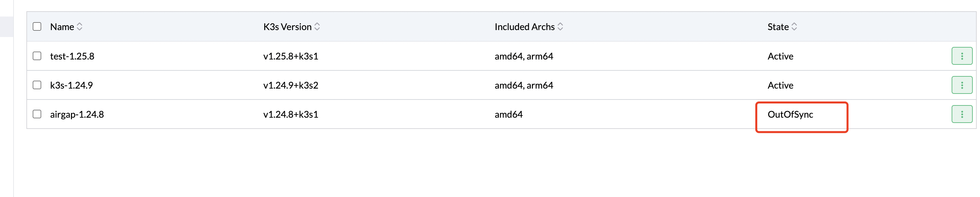Click the middle row's green action icon
The width and height of the screenshot is (980, 197).
962,85
